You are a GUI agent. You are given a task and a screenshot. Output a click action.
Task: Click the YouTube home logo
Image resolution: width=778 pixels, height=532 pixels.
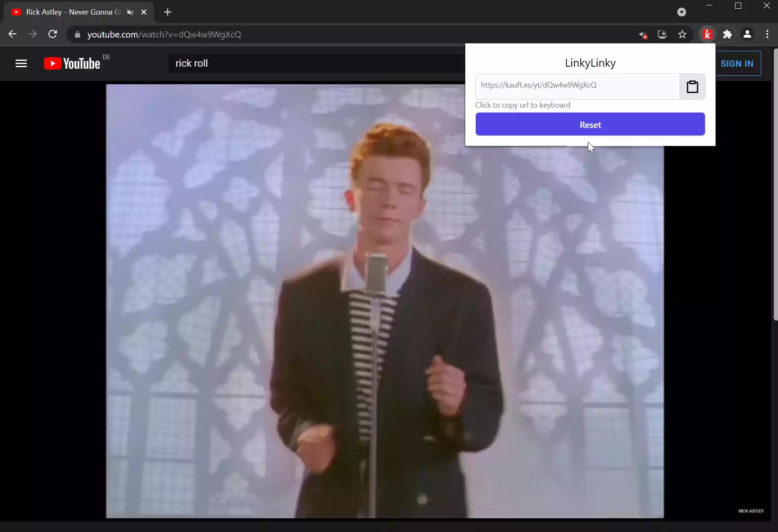[72, 63]
